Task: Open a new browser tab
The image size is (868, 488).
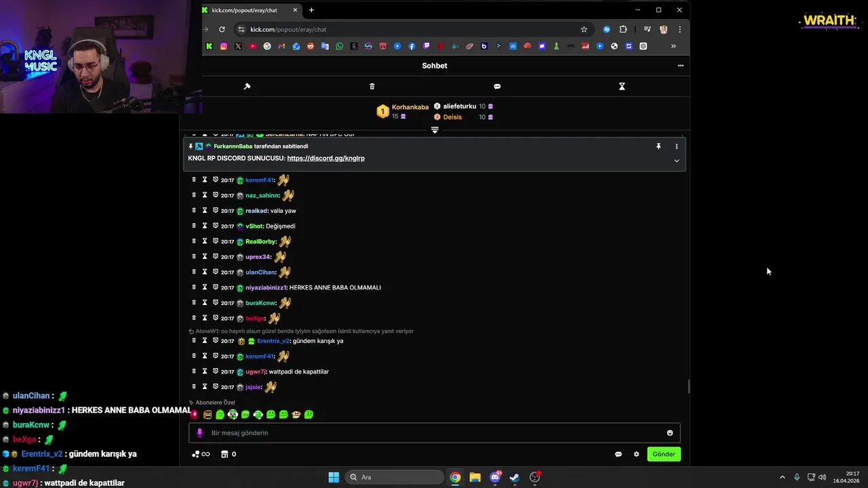Action: (x=311, y=10)
